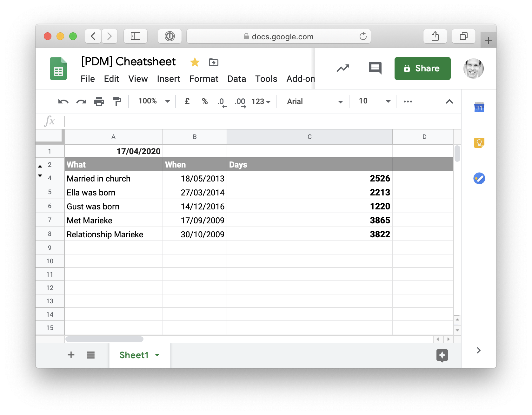Click the print icon
The image size is (532, 415).
[x=99, y=102]
